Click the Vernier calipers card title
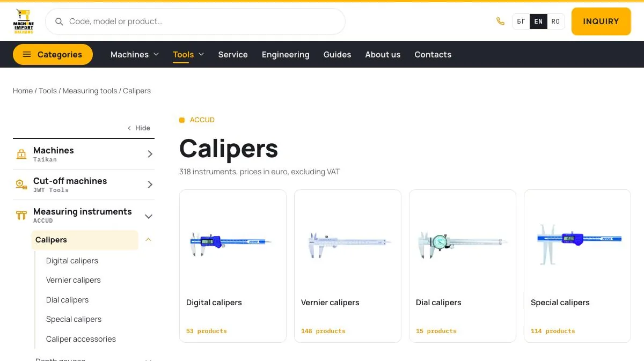This screenshot has height=361, width=644. pyautogui.click(x=330, y=303)
